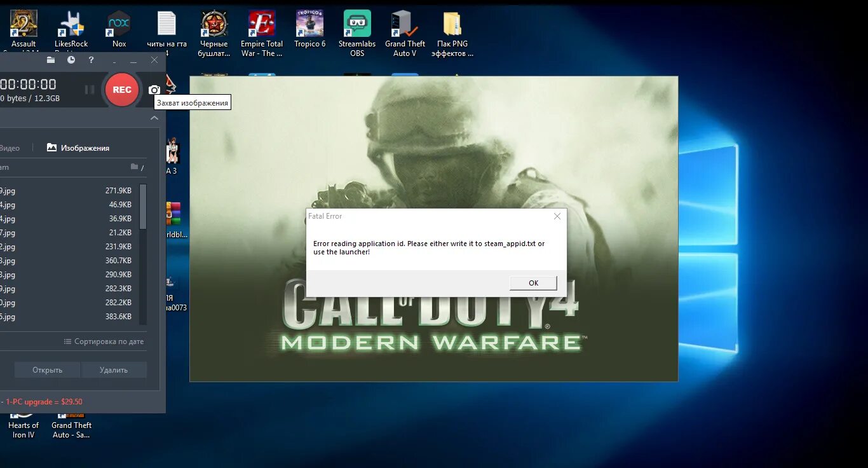Click the Streamlabs OBS desktop icon

357,33
